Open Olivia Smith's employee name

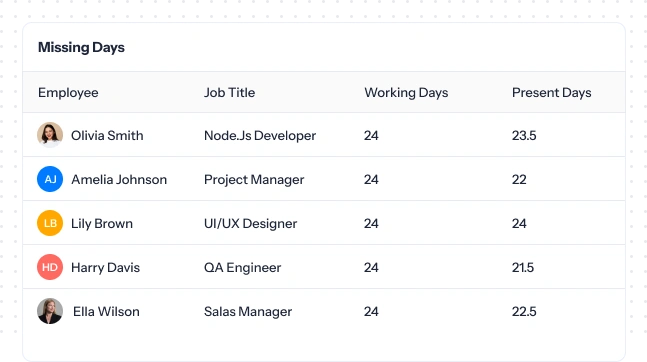(x=107, y=135)
